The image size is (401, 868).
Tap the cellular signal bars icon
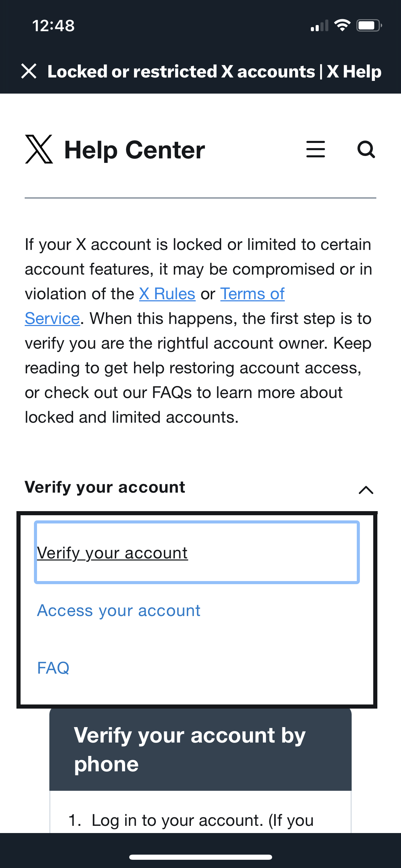tap(319, 26)
